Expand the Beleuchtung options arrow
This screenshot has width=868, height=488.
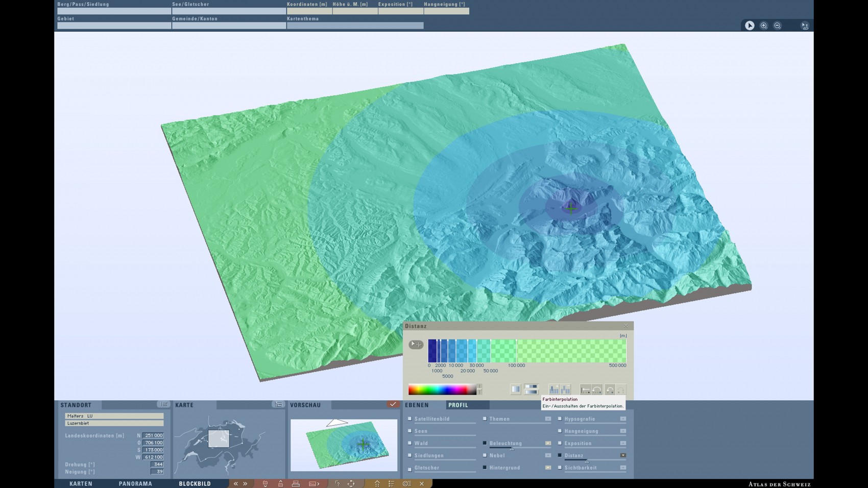tap(548, 443)
